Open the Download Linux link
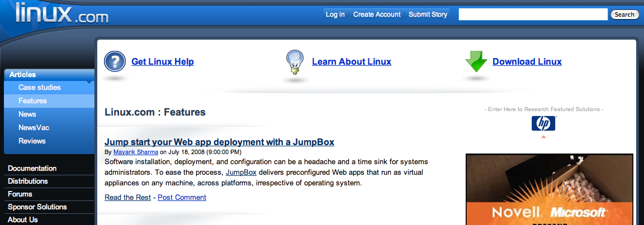The width and height of the screenshot is (644, 225). pyautogui.click(x=527, y=62)
